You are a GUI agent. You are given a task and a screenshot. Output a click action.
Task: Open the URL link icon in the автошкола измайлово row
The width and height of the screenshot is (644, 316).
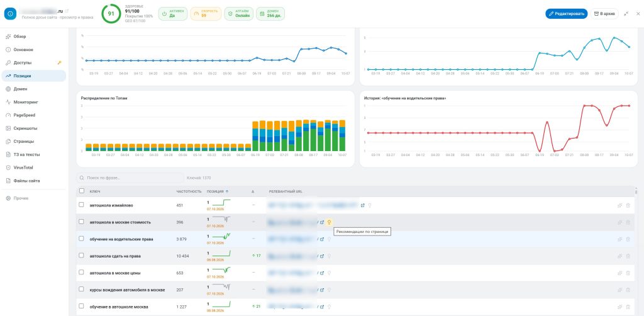click(363, 205)
